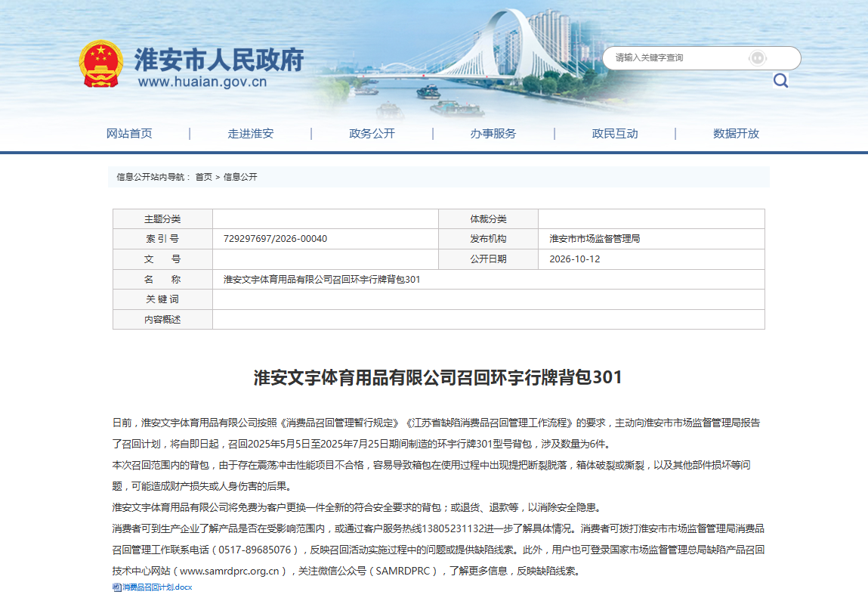Click the 信息公开站内导航 breadcrumb label
This screenshot has height=601, width=868.
pyautogui.click(x=153, y=177)
